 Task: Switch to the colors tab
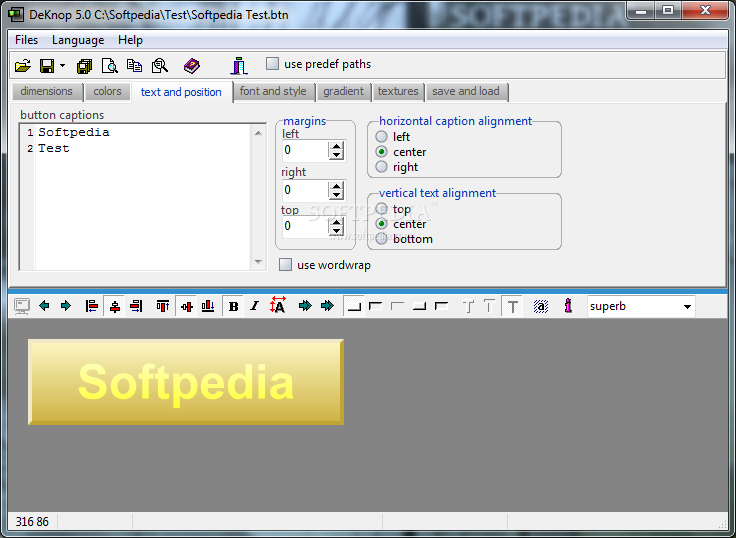(x=107, y=91)
